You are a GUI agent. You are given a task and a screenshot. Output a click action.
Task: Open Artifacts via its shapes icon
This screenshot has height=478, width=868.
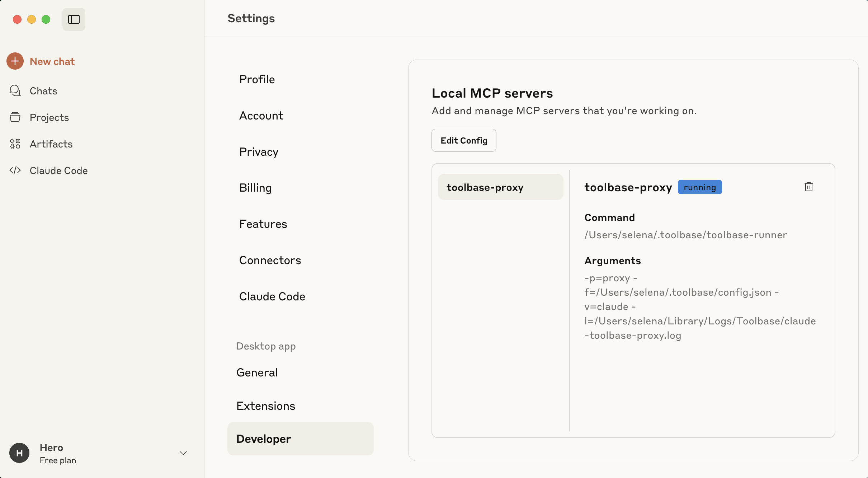point(15,144)
